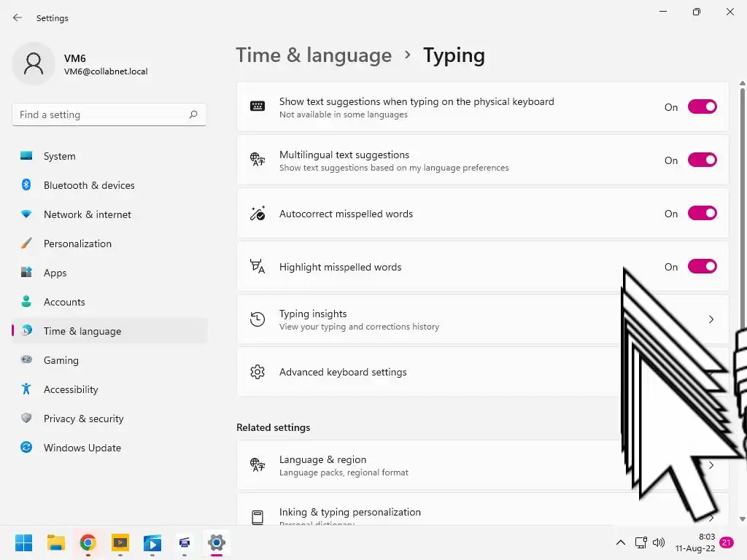747x560 pixels.
Task: Click the Bluetooth icon in sidebar
Action: [x=26, y=184]
